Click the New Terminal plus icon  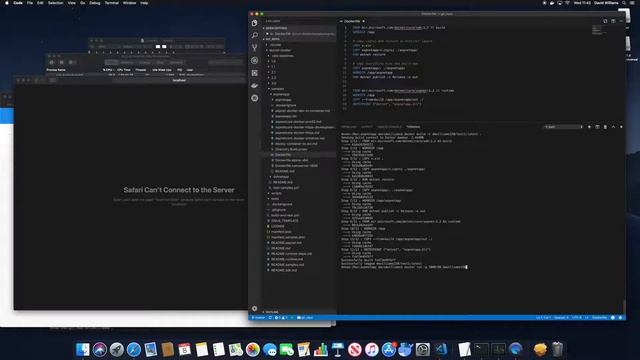pyautogui.click(x=589, y=127)
